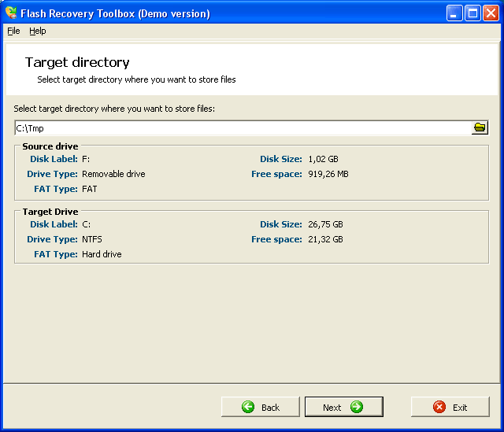Click source drive disk size '1,02 GB'
This screenshot has width=504, height=432.
point(323,159)
